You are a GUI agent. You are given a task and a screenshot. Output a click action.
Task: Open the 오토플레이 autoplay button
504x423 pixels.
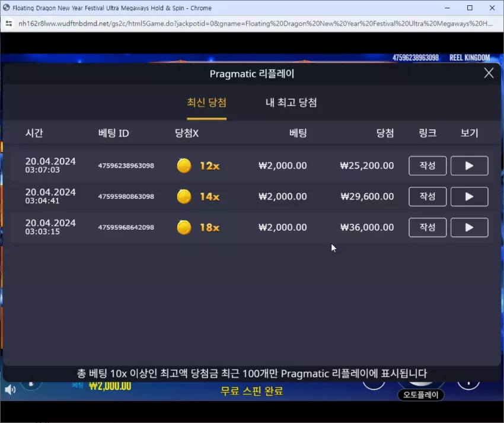pyautogui.click(x=421, y=395)
